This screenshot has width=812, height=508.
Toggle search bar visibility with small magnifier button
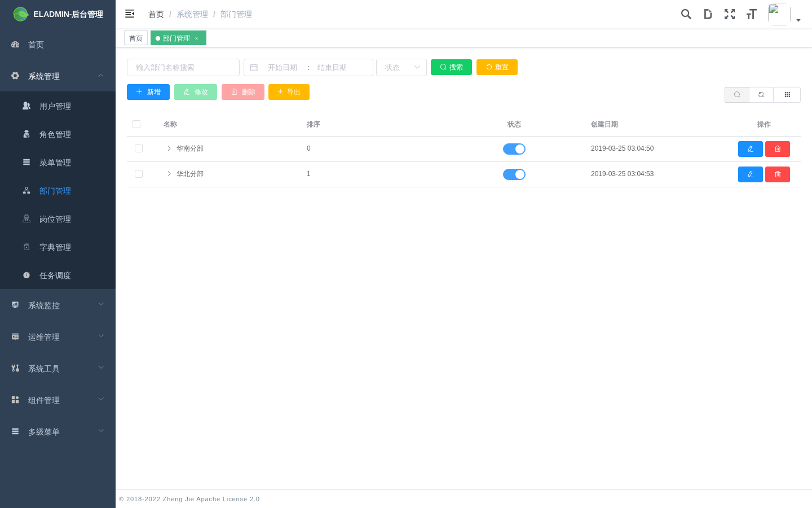[737, 95]
